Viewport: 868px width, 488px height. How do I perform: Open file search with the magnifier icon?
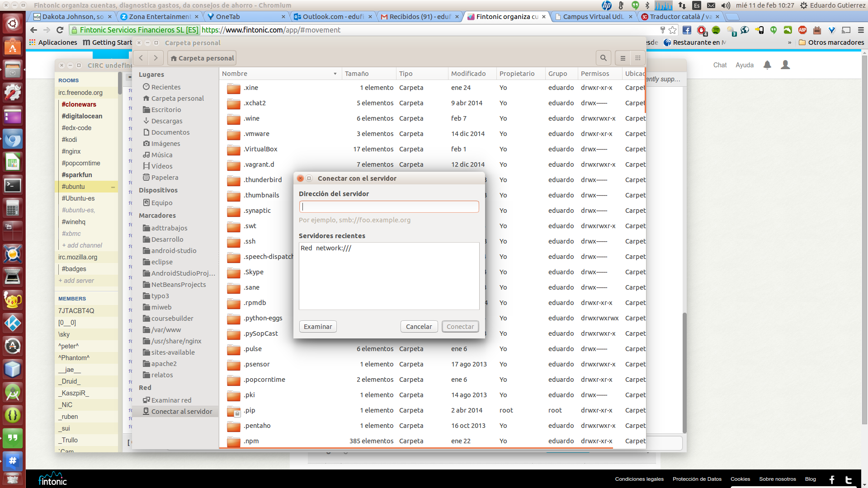pos(603,58)
